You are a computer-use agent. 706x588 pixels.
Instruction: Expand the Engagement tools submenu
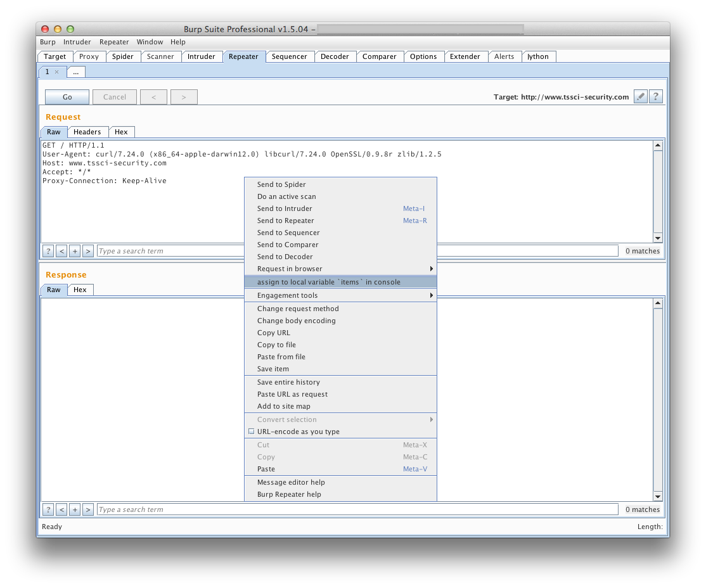[340, 295]
